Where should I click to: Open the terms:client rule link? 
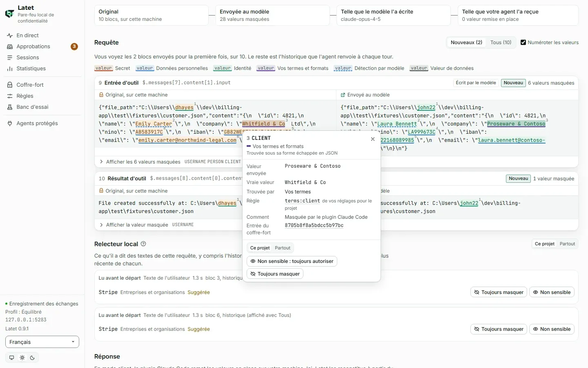(x=302, y=201)
